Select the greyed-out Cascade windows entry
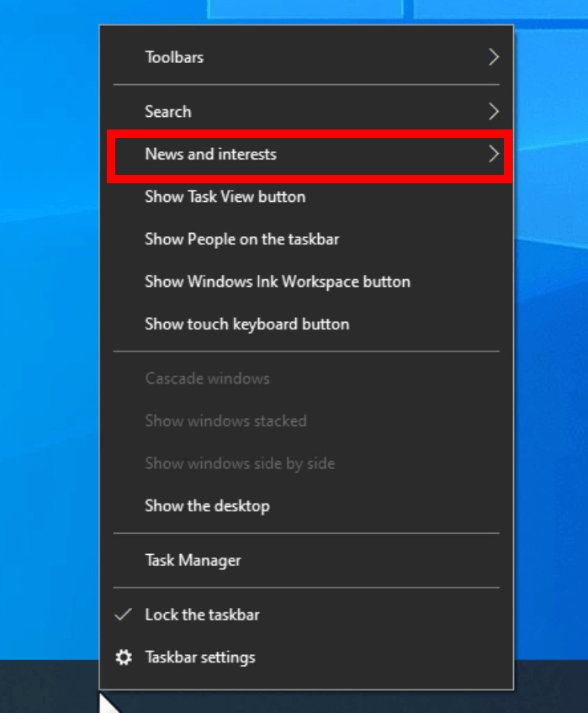Image resolution: width=588 pixels, height=713 pixels. point(306,378)
